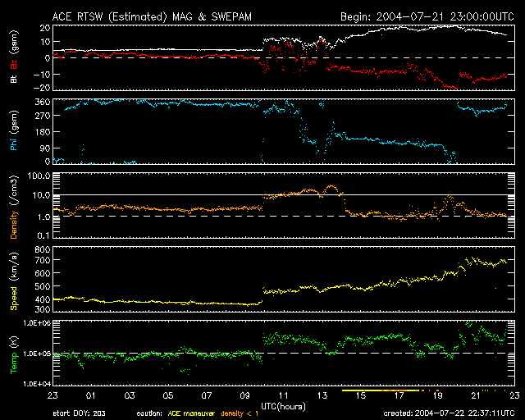Click the yellow 'ACE maneuver' legend text

pos(191,414)
